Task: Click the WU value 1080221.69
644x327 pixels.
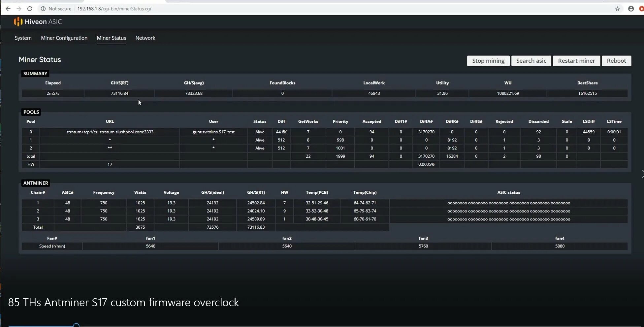Action: pos(508,93)
